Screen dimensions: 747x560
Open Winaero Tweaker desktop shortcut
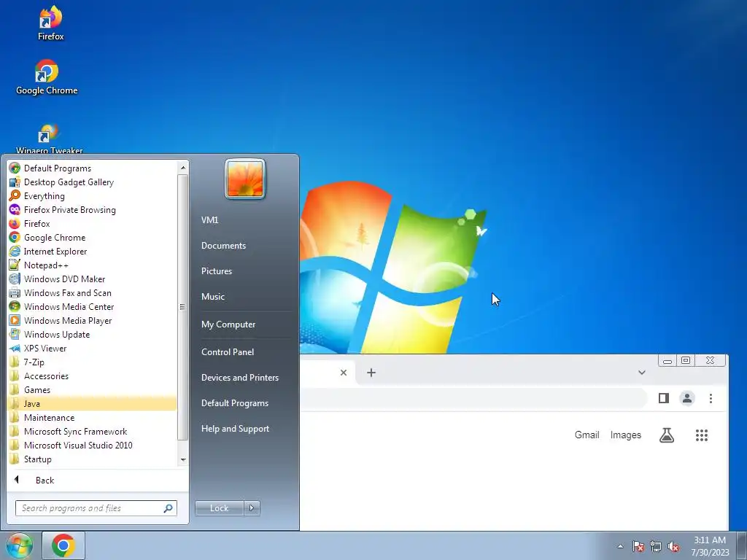[x=49, y=139]
